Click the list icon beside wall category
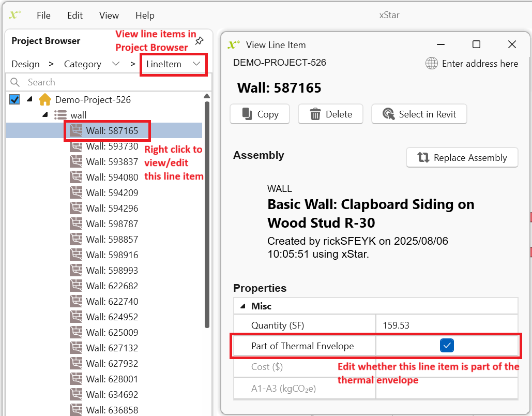Screen dimensions: 532x416 [x=60, y=115]
